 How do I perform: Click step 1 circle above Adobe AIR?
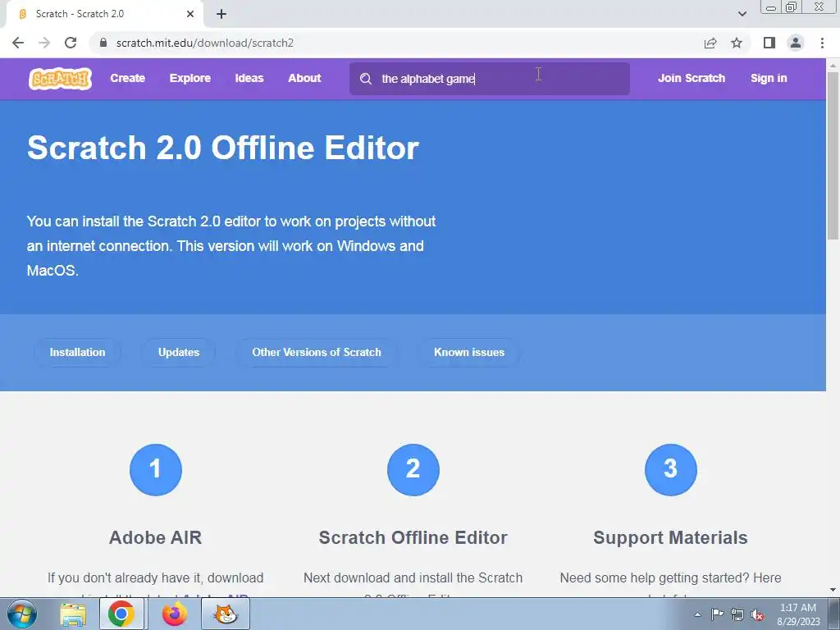pos(155,470)
